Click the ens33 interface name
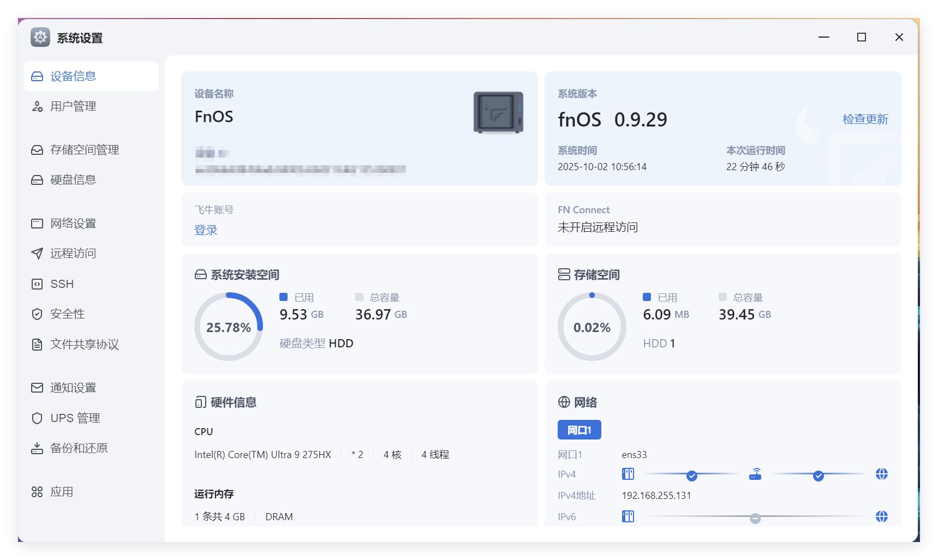This screenshot has width=938, height=560. [634, 455]
